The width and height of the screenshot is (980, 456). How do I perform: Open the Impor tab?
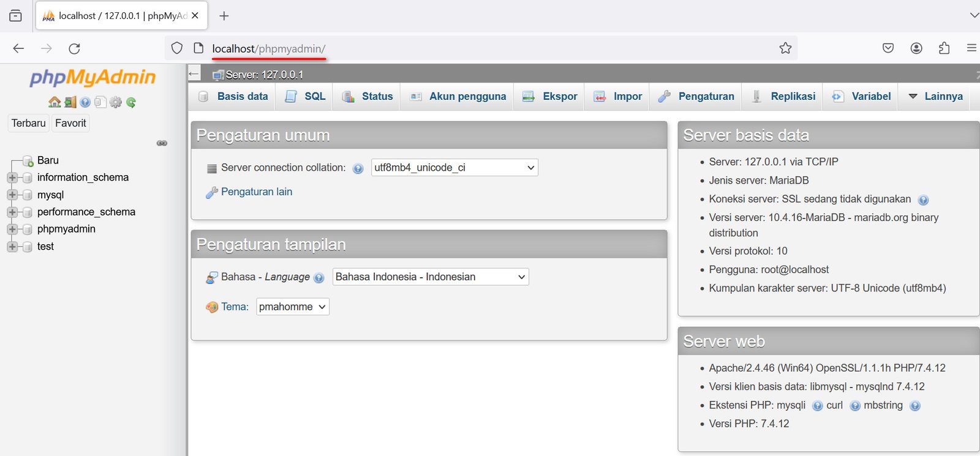[618, 97]
